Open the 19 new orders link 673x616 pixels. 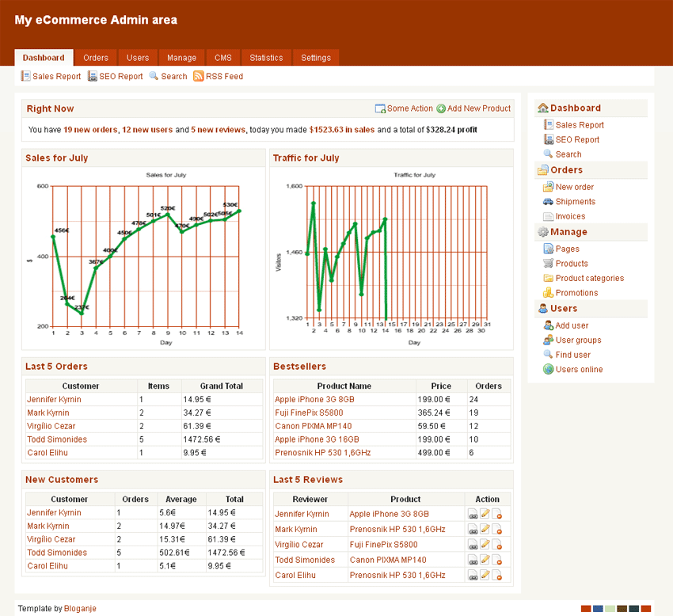click(x=90, y=130)
